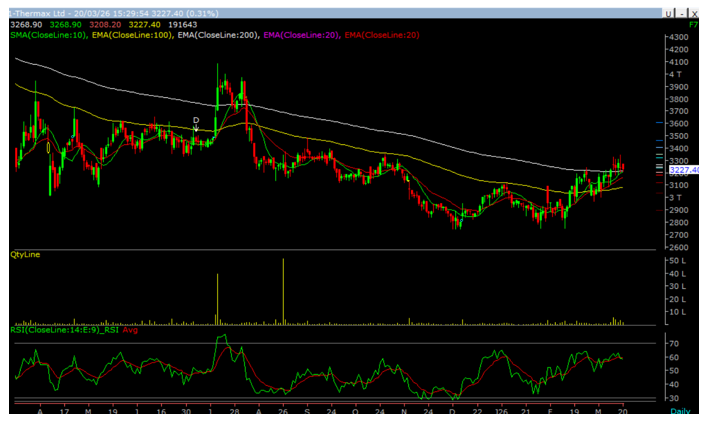This screenshot has width=707, height=425.
Task: Click the D dividend marker on chart
Action: pos(196,120)
